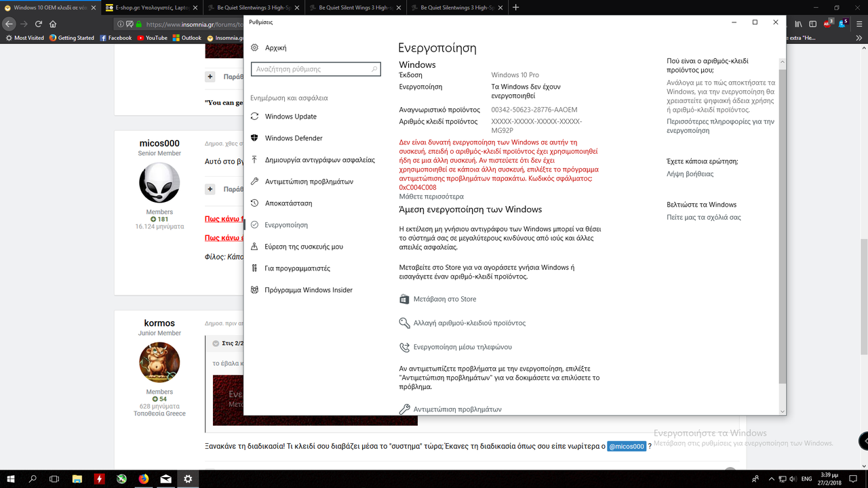Open the YouTube bookmark
Viewport: 868px width, 488px height.
pyautogui.click(x=152, y=38)
